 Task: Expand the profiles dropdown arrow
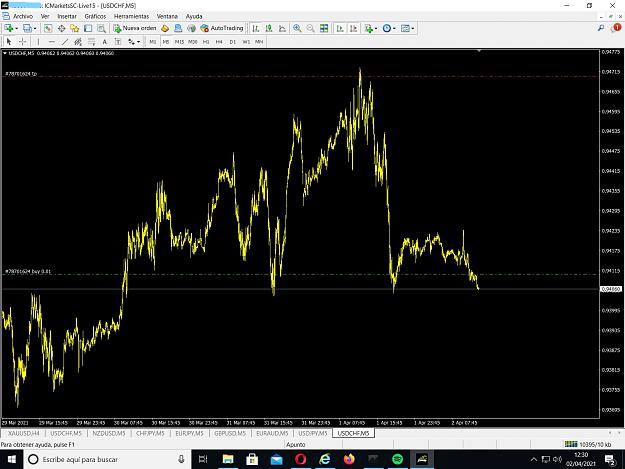click(35, 29)
